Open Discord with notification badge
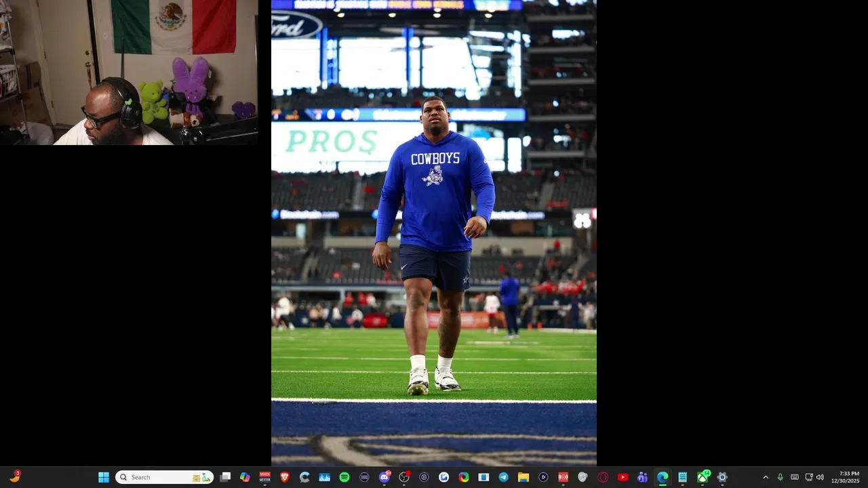This screenshot has width=868, height=488. pos(384,477)
